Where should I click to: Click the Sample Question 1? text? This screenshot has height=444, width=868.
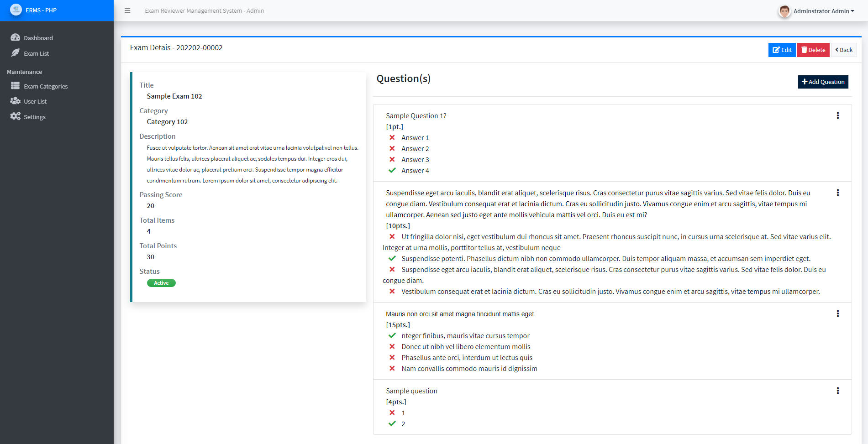coord(416,116)
